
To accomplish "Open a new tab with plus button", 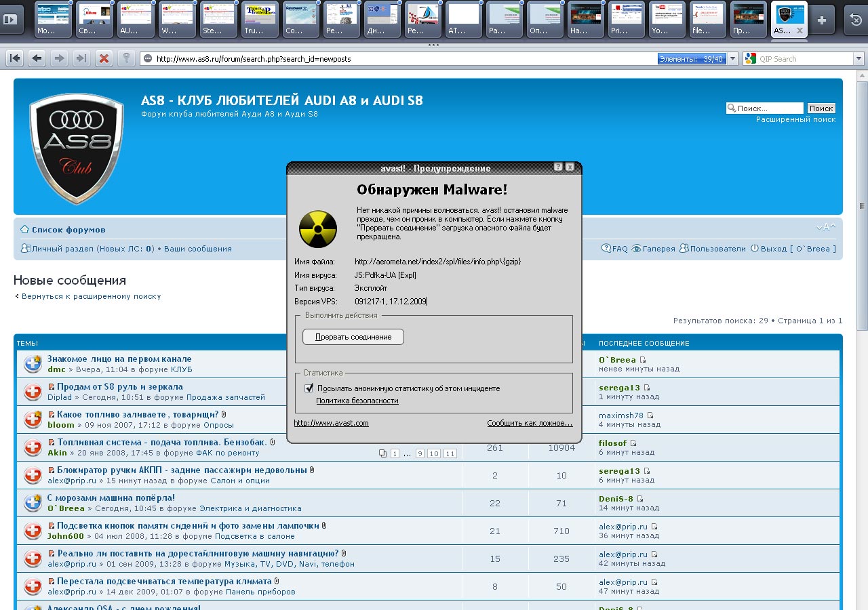I will coord(822,20).
